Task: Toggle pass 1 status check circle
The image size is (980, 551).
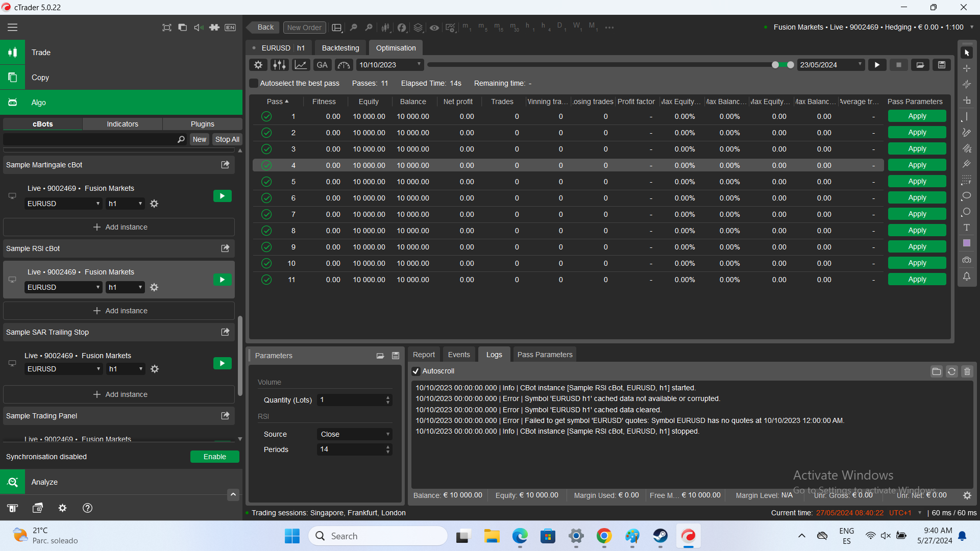Action: 266,116
